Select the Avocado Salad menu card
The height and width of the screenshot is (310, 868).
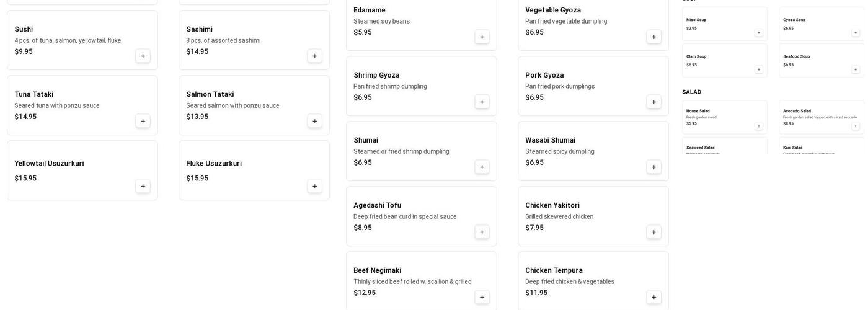tap(812, 117)
